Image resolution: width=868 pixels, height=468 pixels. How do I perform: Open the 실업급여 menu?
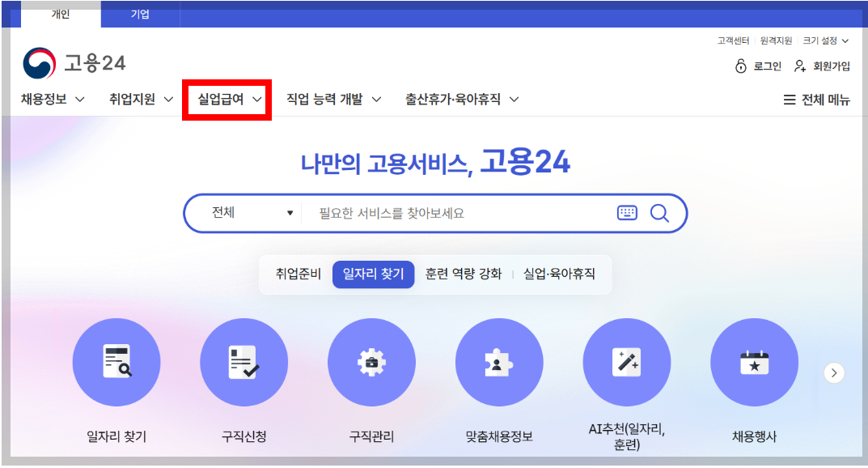click(x=227, y=99)
